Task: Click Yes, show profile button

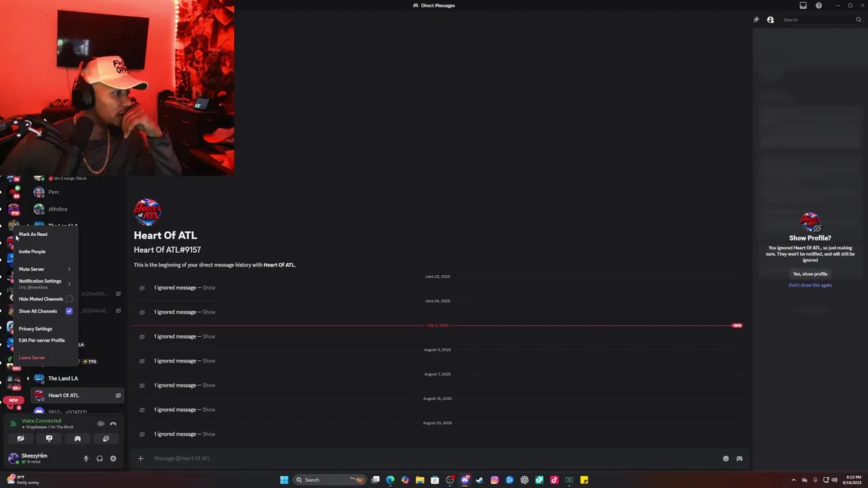Action: point(810,274)
